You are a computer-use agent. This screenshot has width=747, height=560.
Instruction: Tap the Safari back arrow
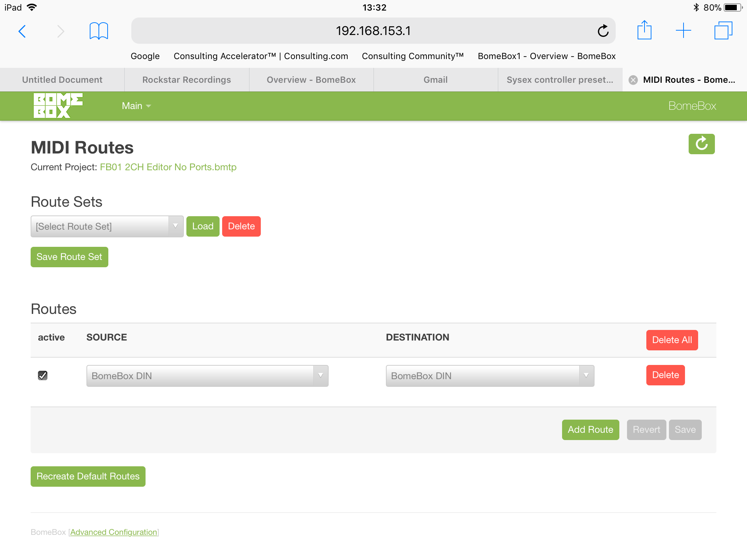click(x=22, y=31)
